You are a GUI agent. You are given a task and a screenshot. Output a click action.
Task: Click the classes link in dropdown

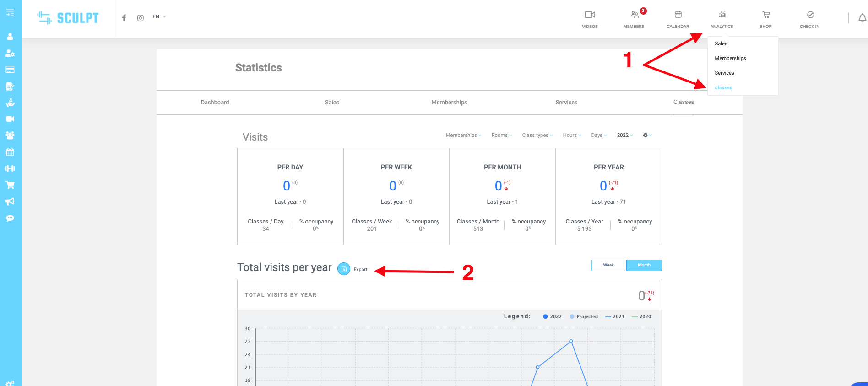723,87
